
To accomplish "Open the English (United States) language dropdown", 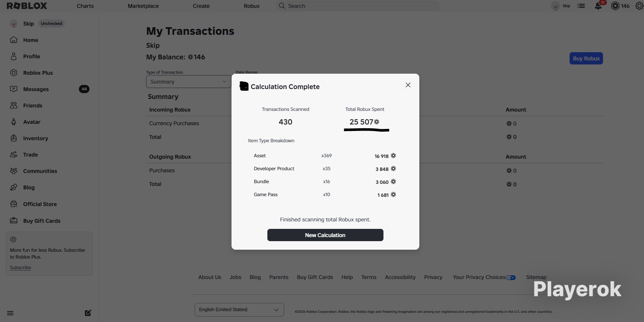I will 239,309.
